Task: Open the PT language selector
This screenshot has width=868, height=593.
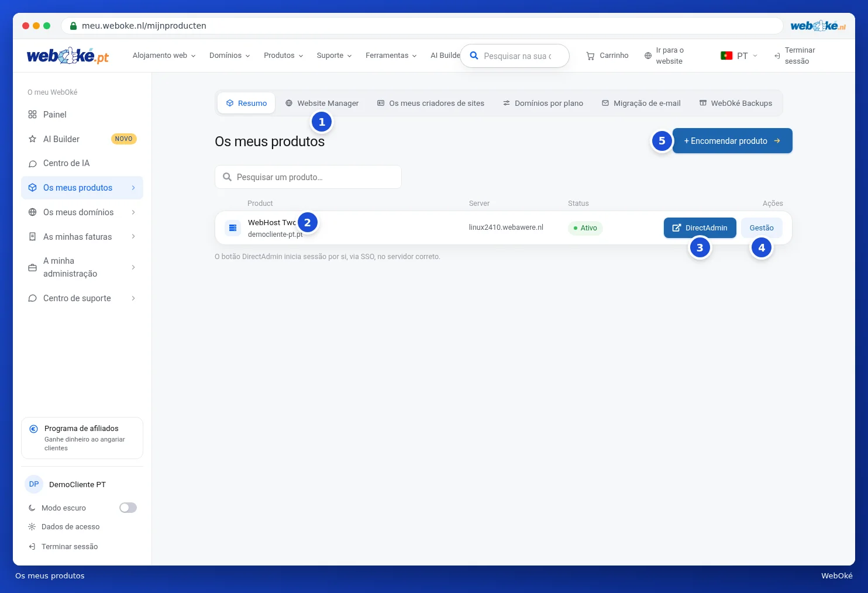Action: point(739,56)
